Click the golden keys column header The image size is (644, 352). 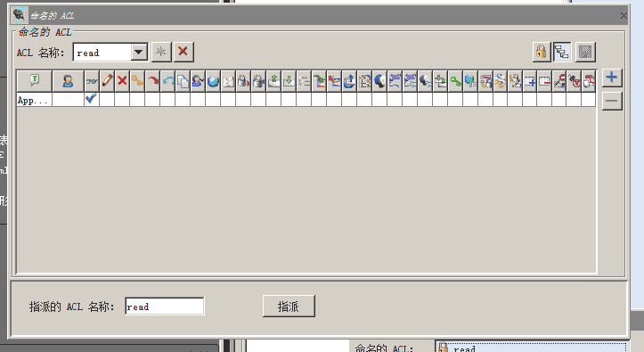pyautogui.click(x=137, y=81)
